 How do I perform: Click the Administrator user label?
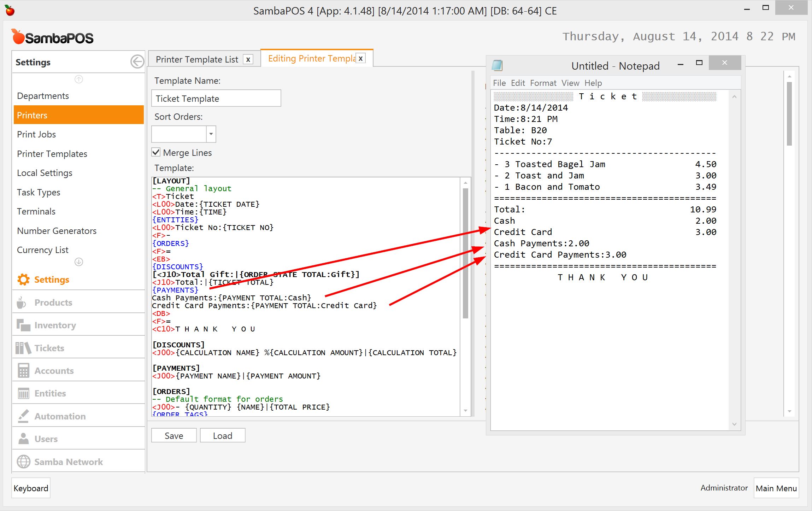(724, 488)
